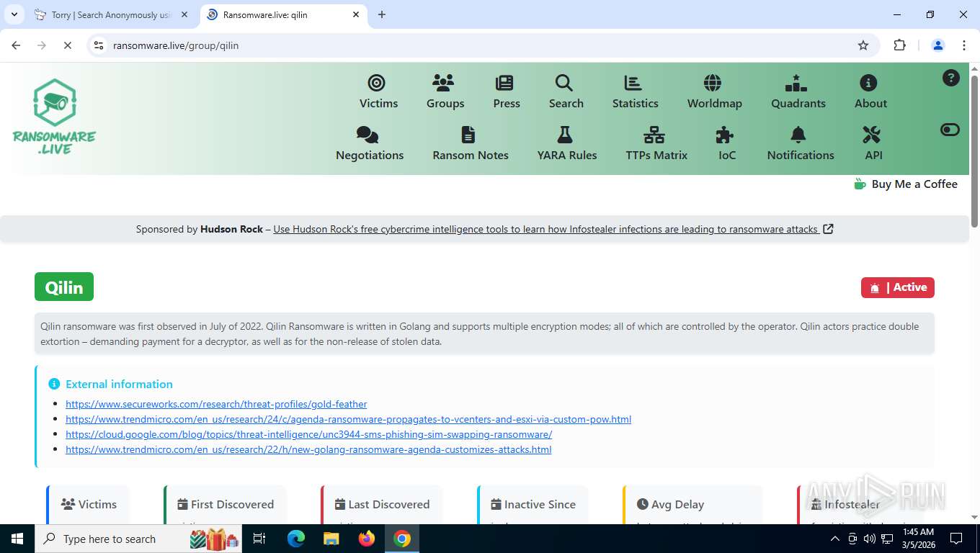View site information icon in address bar
The height and width of the screenshot is (553, 980).
pos(99,45)
